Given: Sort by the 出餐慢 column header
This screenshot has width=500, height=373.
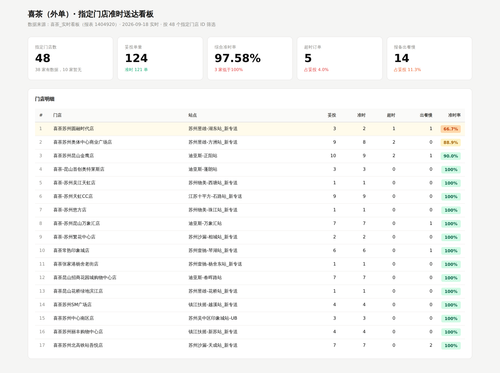Looking at the screenshot, I should tap(426, 115).
